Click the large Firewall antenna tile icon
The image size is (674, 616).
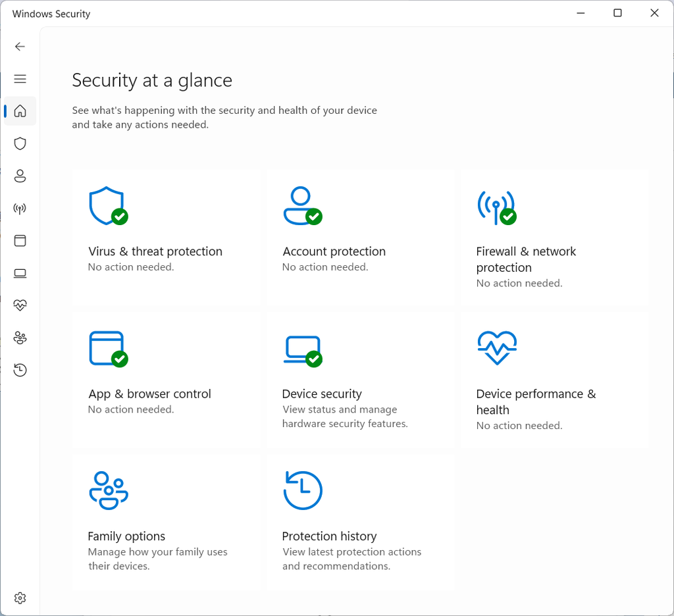pos(497,207)
